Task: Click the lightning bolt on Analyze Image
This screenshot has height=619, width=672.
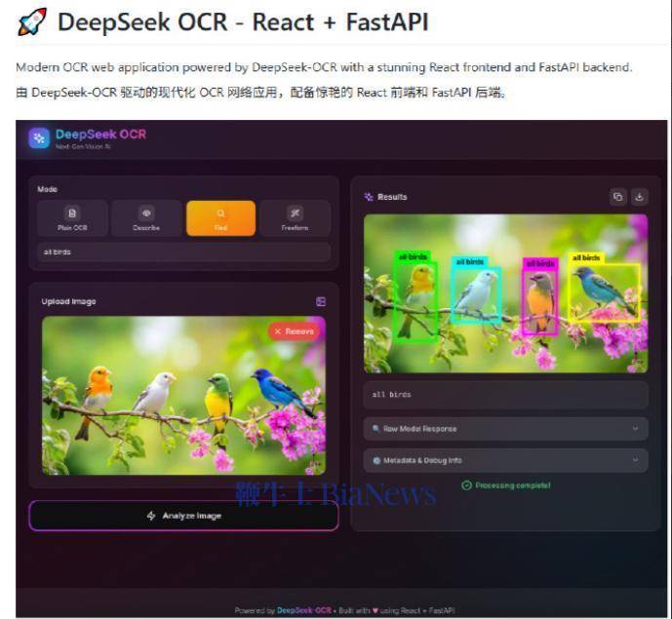Action: pyautogui.click(x=151, y=516)
